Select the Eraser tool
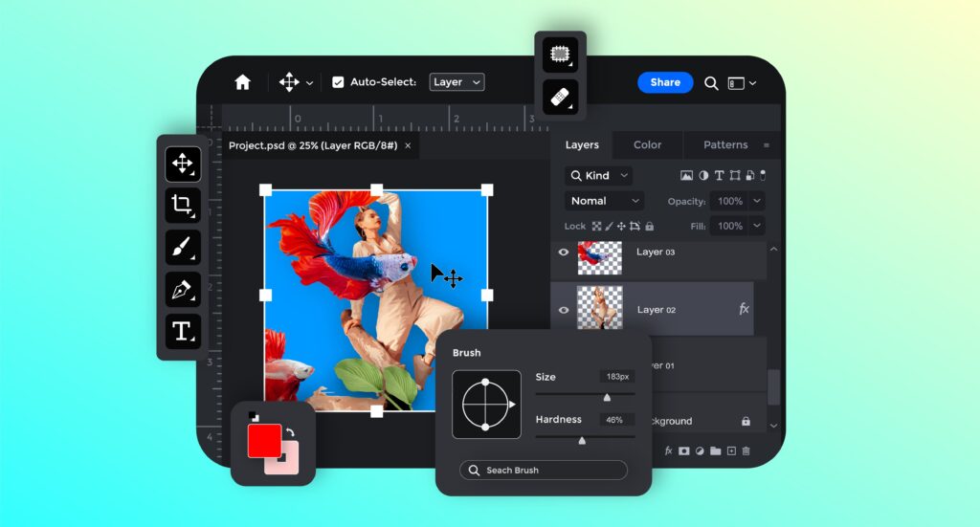 click(560, 97)
